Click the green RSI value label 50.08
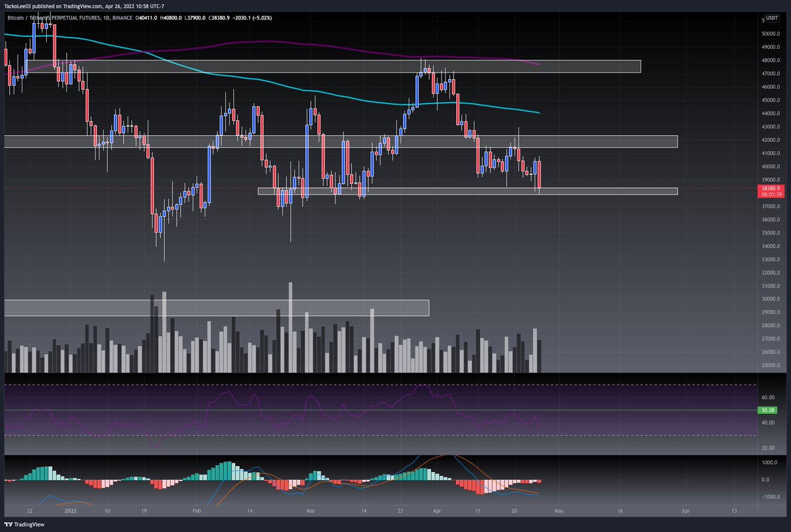 769,410
